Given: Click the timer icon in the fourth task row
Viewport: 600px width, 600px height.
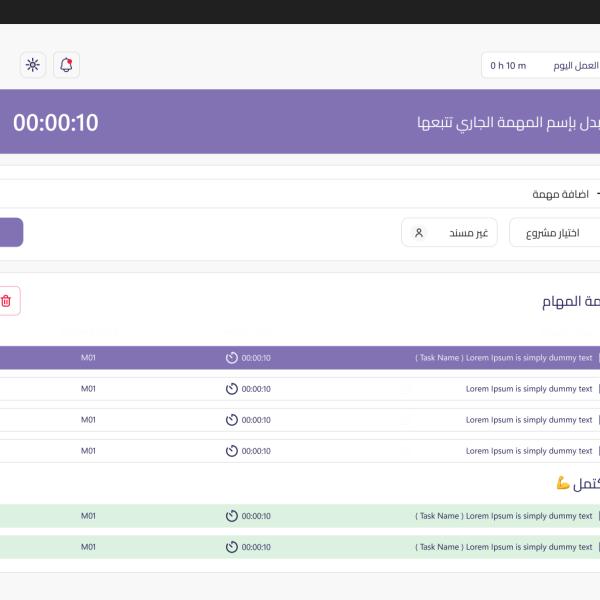Looking at the screenshot, I should tap(232, 451).
